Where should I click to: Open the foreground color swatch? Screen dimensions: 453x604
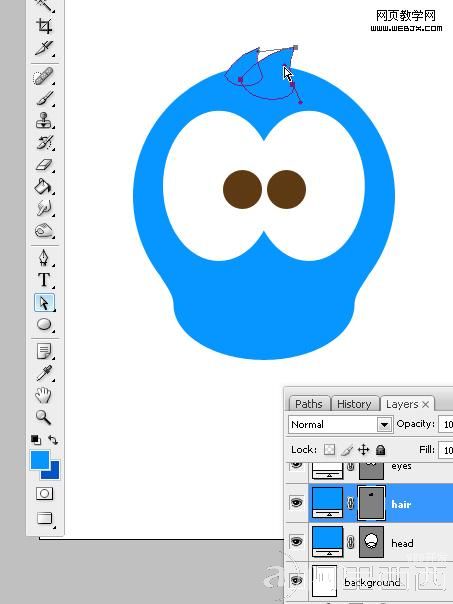point(40,460)
